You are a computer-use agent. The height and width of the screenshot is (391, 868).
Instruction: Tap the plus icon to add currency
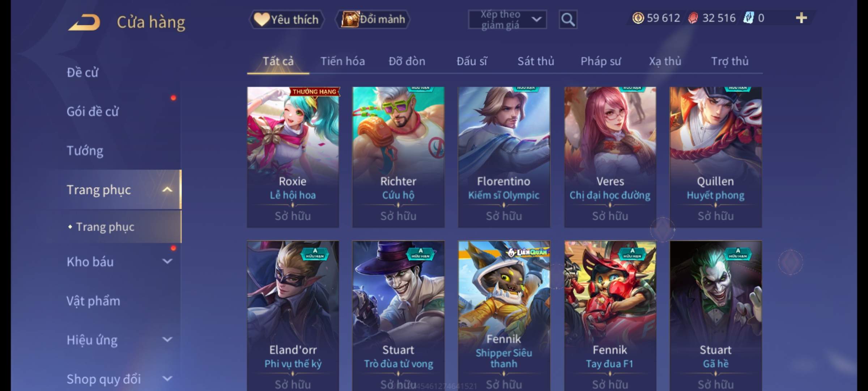click(x=801, y=18)
